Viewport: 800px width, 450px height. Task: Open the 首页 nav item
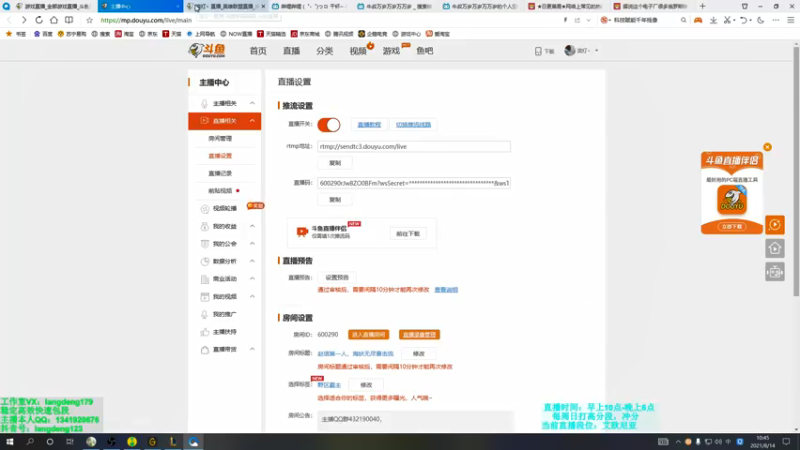258,51
